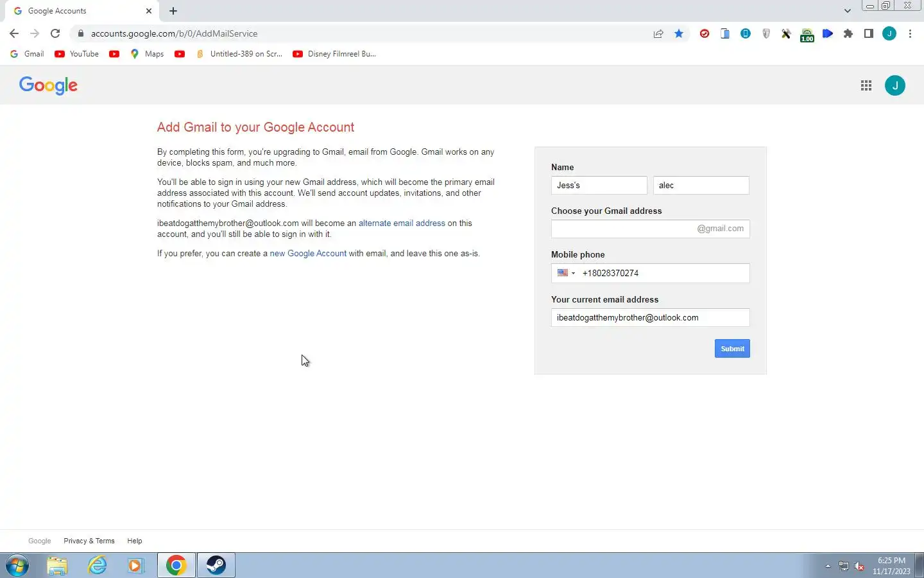Launch Internet Explorer from the taskbar

tap(97, 565)
